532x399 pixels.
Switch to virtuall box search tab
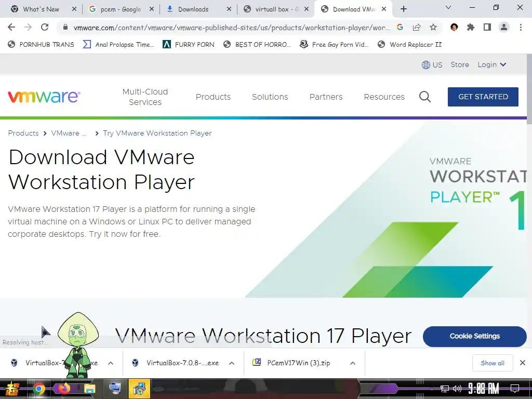tap(276, 9)
